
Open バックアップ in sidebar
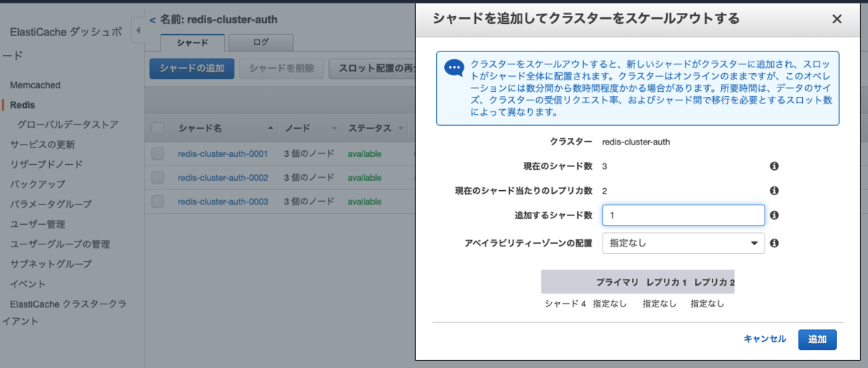pyautogui.click(x=38, y=184)
